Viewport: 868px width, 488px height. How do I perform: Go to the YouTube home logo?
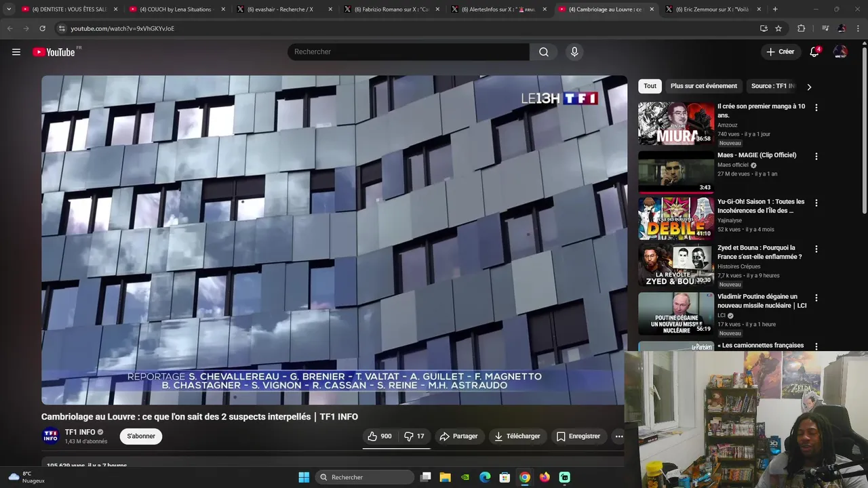click(54, 52)
